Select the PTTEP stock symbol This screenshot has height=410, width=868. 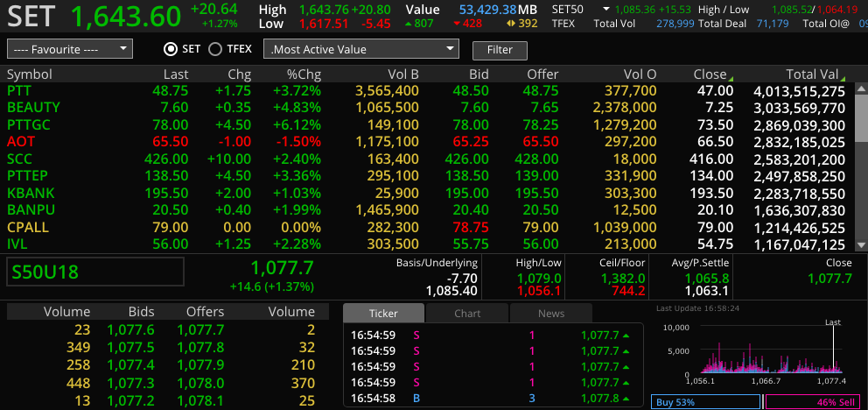point(28,176)
